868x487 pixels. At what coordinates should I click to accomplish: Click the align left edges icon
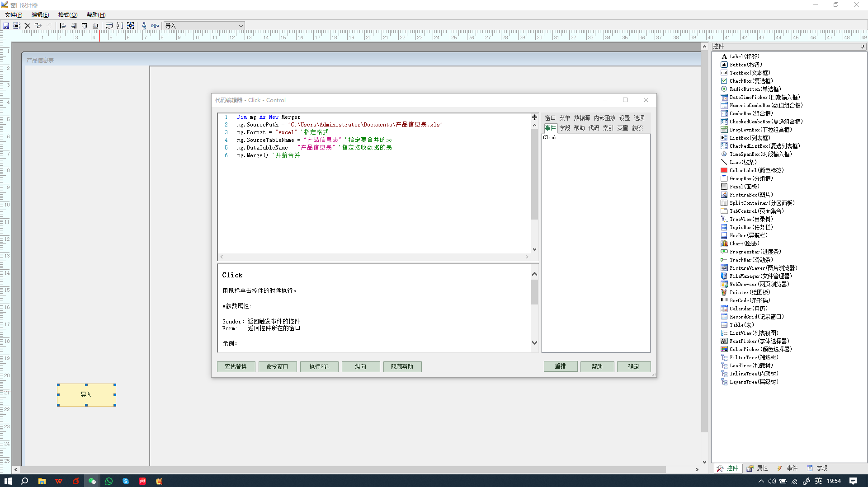tap(63, 26)
